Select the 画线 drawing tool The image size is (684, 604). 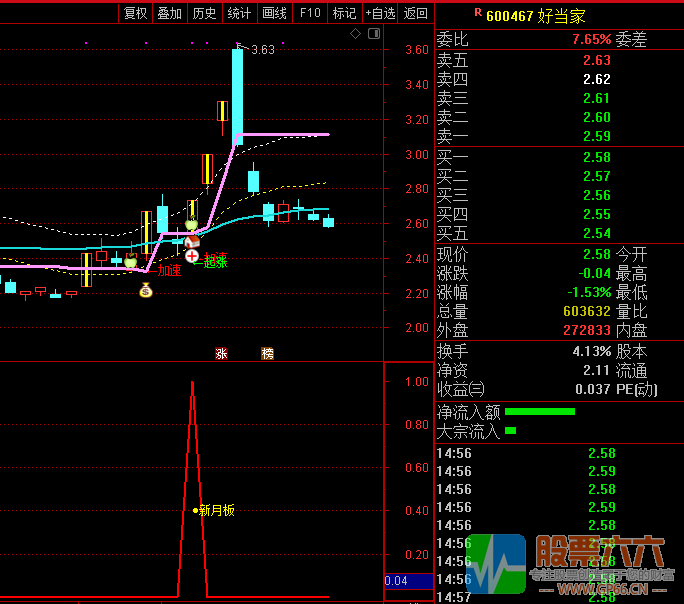[x=274, y=13]
